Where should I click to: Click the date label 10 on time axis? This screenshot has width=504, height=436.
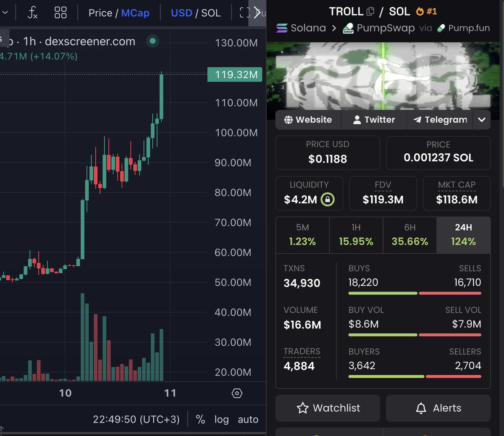pyautogui.click(x=65, y=393)
